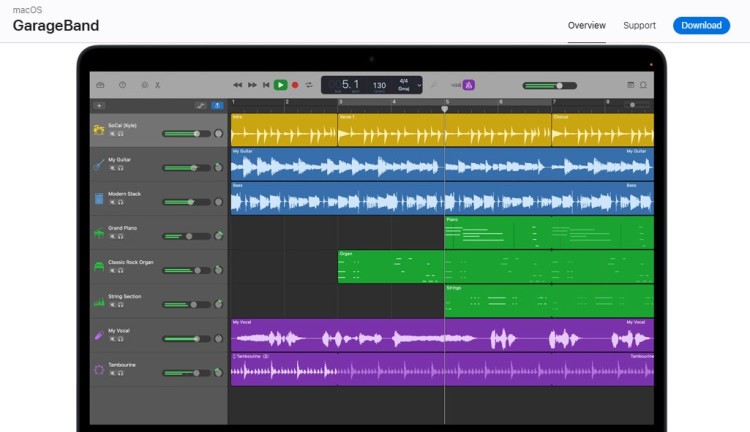750x432 pixels.
Task: Click the Rewind button
Action: [x=237, y=85]
